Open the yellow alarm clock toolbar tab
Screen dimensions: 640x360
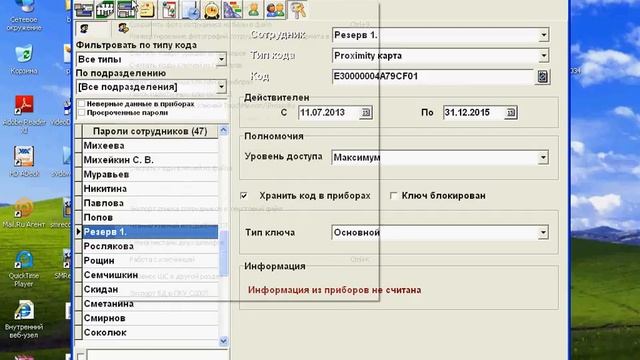(211, 9)
